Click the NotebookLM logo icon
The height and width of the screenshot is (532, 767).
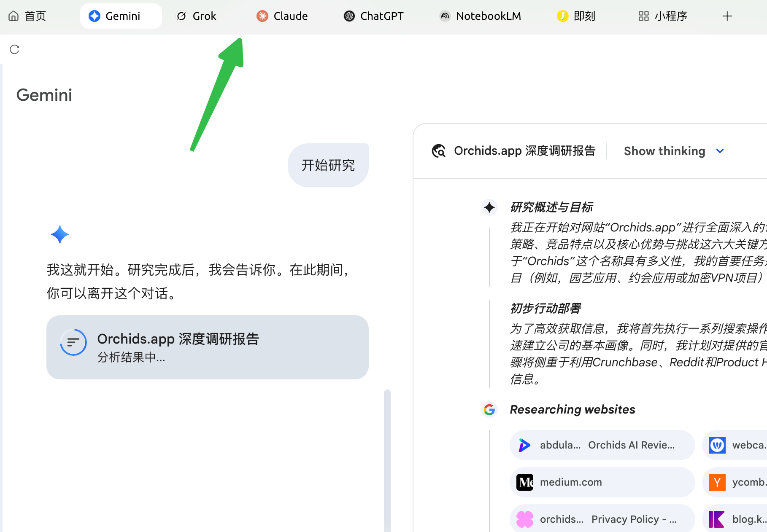[445, 16]
